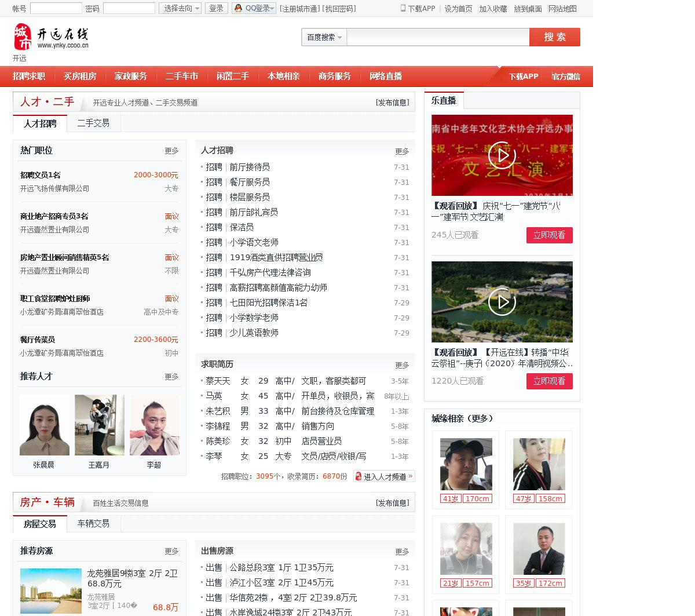The width and height of the screenshot is (695, 616).
Task: Open 家政服务 in the navigation bar
Action: pyautogui.click(x=131, y=76)
